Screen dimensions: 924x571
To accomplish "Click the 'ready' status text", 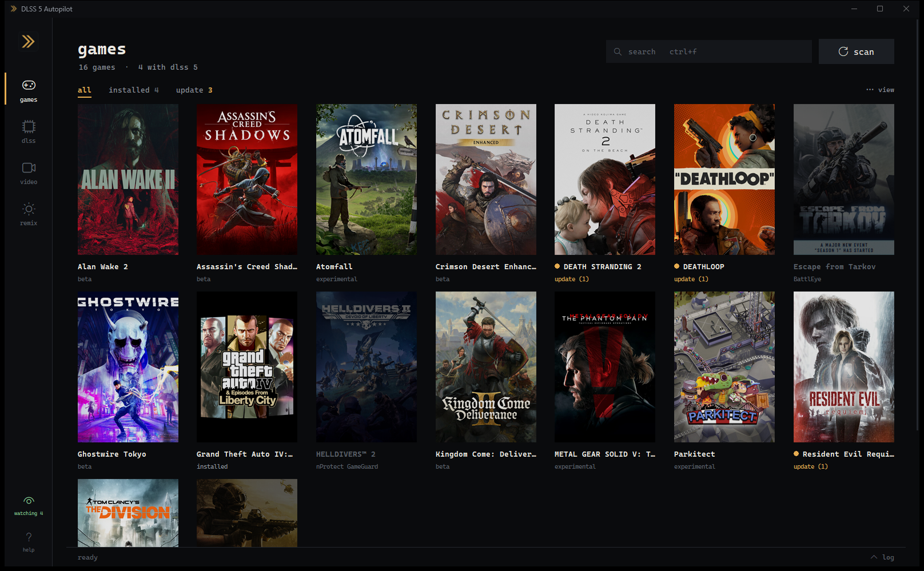I will coord(87,557).
